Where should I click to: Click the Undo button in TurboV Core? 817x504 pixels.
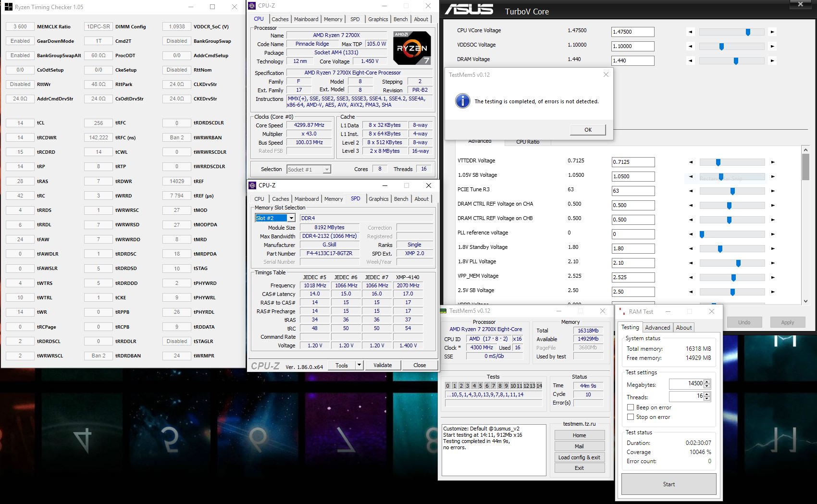pyautogui.click(x=744, y=322)
